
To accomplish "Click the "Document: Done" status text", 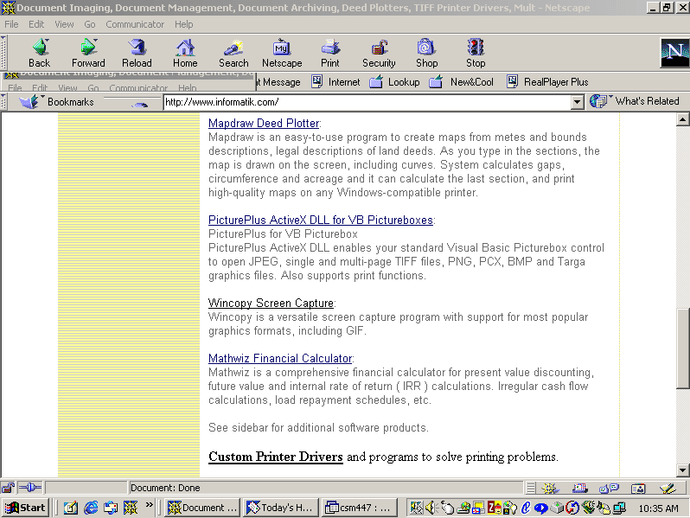I will 165,488.
